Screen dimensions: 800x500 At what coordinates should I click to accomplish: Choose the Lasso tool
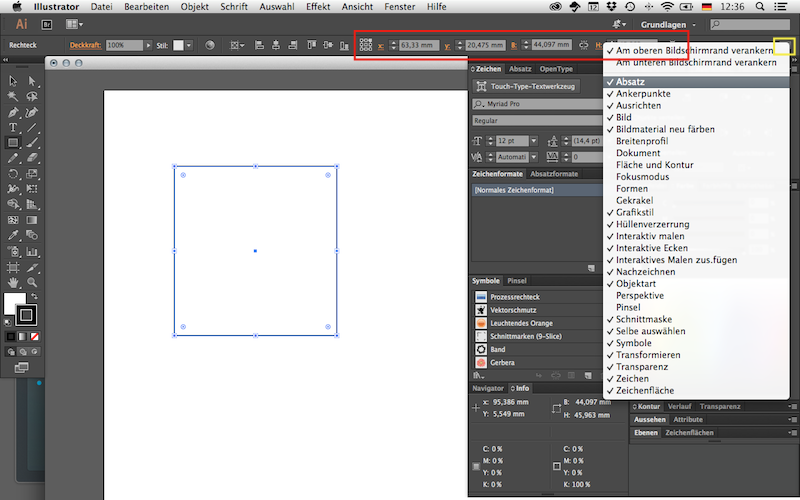point(32,96)
